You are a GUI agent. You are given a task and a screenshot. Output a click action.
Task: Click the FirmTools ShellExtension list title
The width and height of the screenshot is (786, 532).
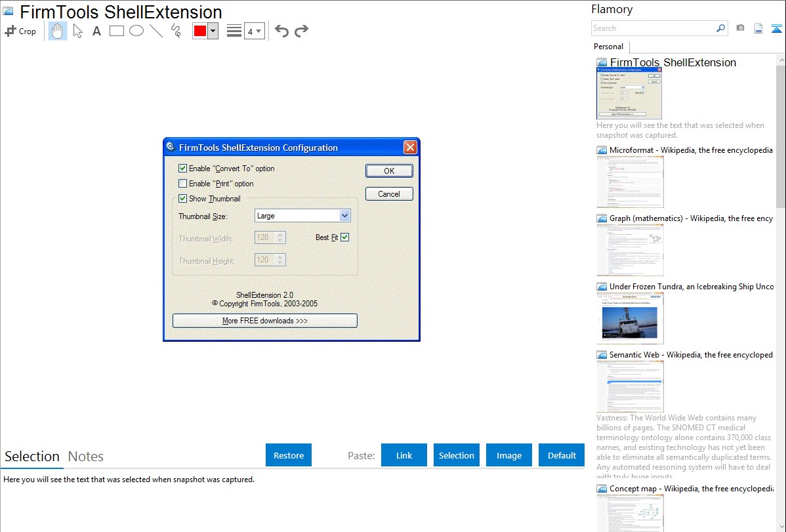(x=672, y=62)
